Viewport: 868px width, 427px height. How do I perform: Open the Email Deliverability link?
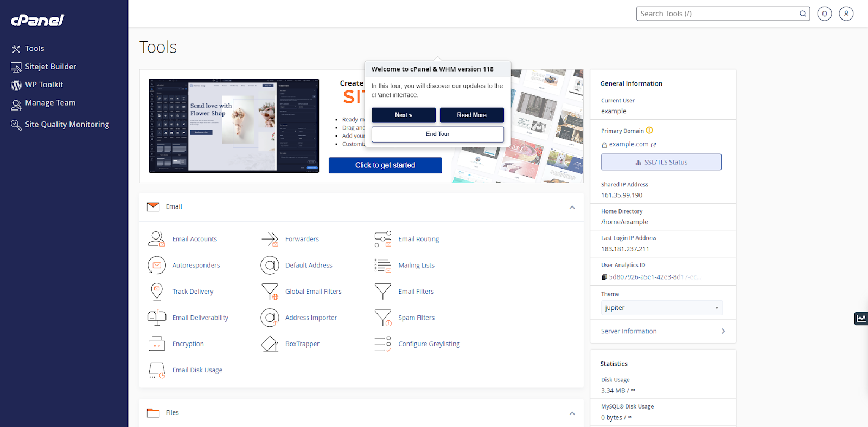[201, 318]
